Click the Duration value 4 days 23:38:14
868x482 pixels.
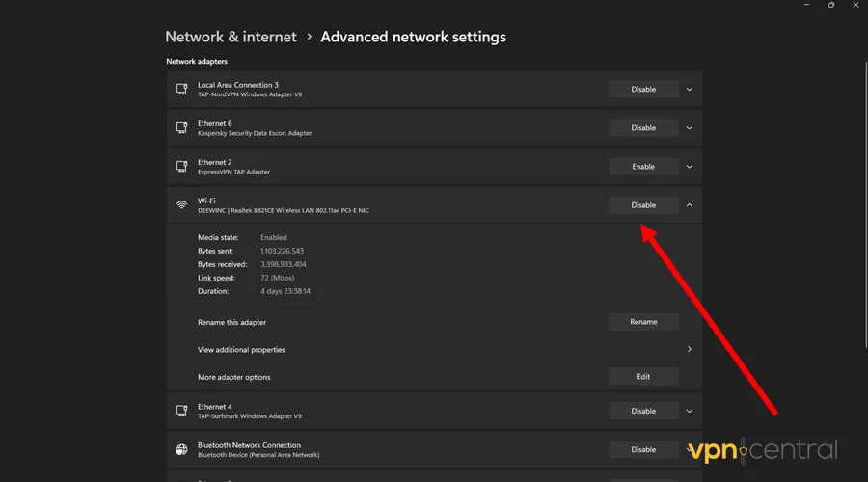click(x=285, y=291)
